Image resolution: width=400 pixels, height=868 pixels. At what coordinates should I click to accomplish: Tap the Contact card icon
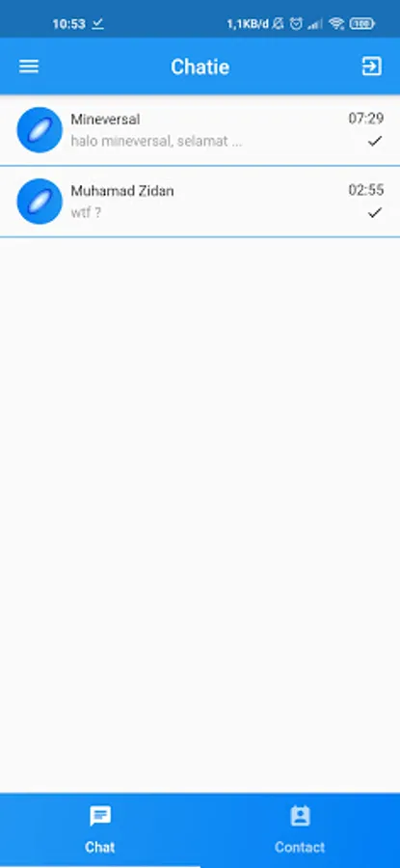[x=300, y=817]
